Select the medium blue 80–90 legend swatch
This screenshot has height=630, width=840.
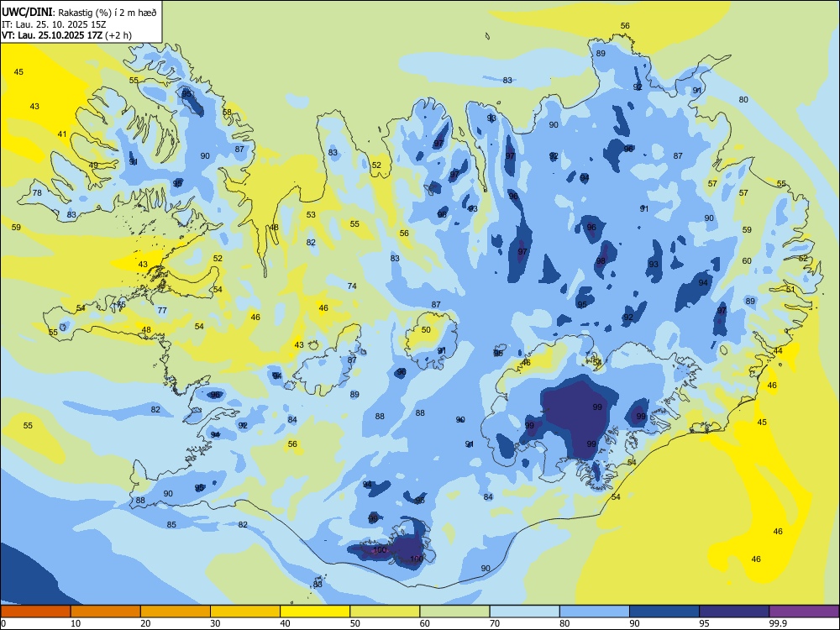[595, 612]
